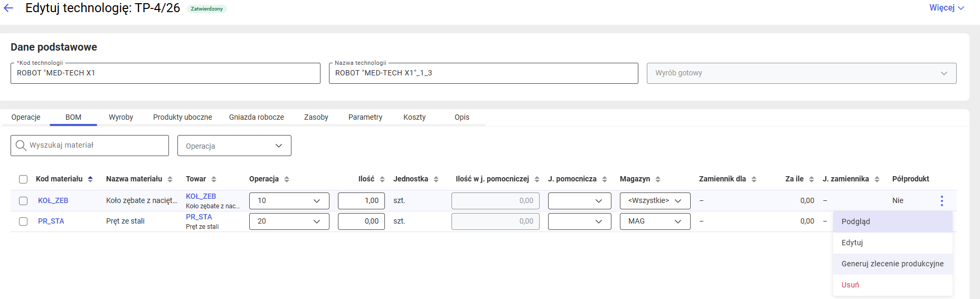Open the Więcej dropdown
The width and height of the screenshot is (980, 299).
point(947,8)
